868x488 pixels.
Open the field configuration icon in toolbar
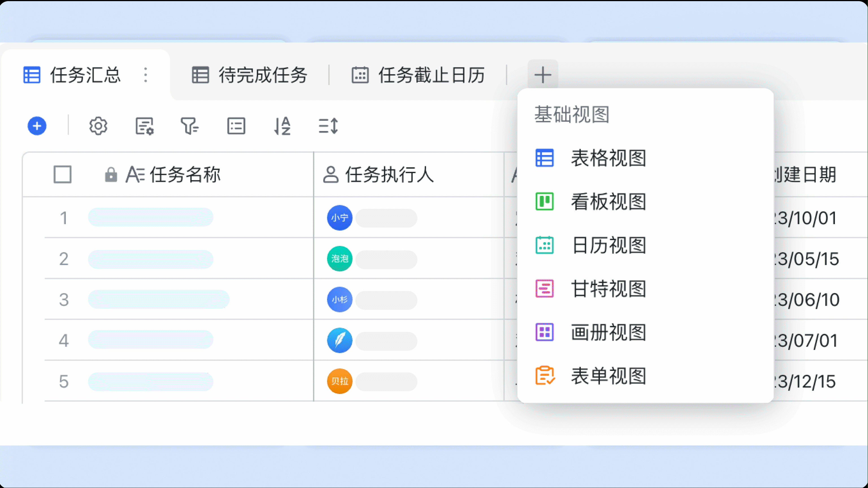click(145, 126)
